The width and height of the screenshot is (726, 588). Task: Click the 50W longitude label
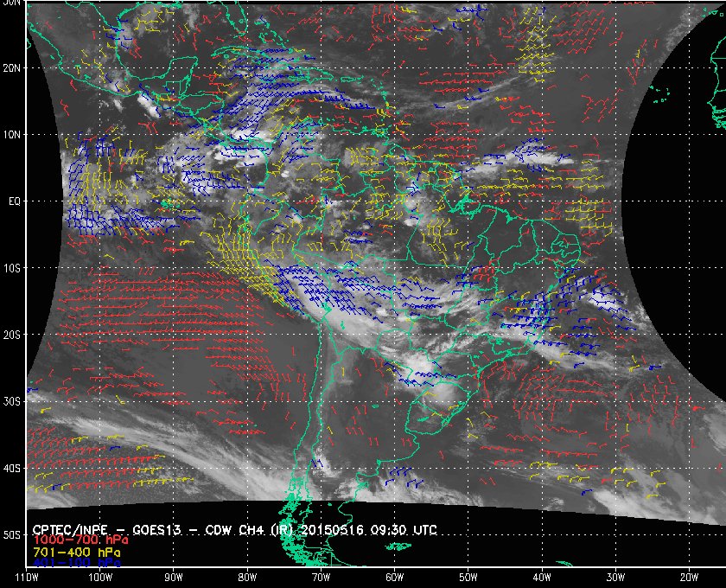[468, 578]
